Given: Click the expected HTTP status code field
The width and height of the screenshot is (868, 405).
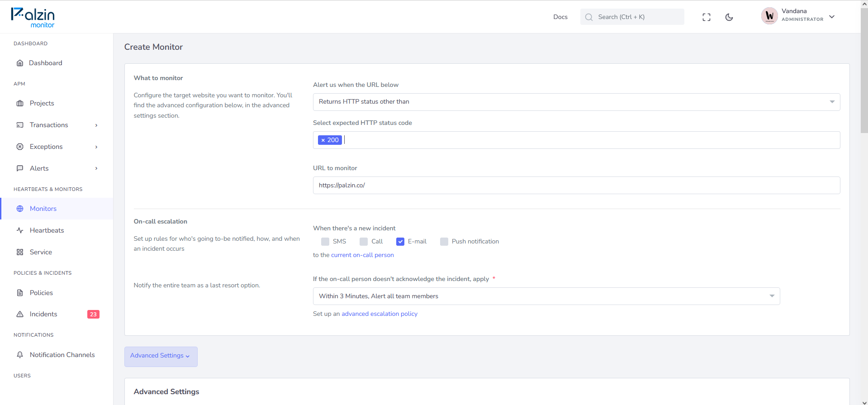Looking at the screenshot, I should pos(576,140).
